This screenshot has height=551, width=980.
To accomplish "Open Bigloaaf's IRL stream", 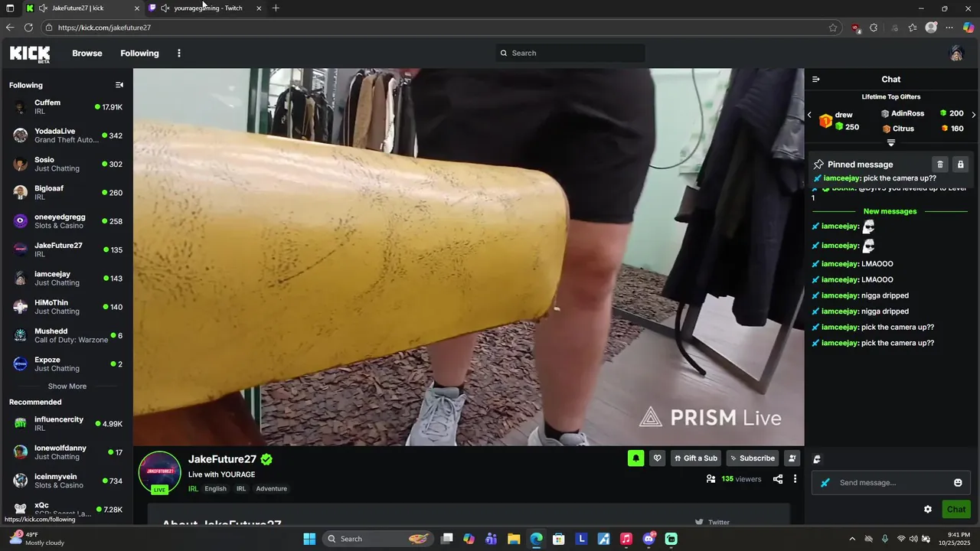I will point(66,192).
